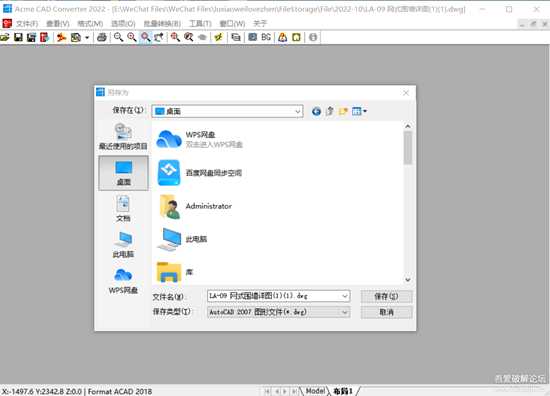550x396 pixels.
Task: Expand the 文件名 filename dropdown arrow
Action: (345, 296)
